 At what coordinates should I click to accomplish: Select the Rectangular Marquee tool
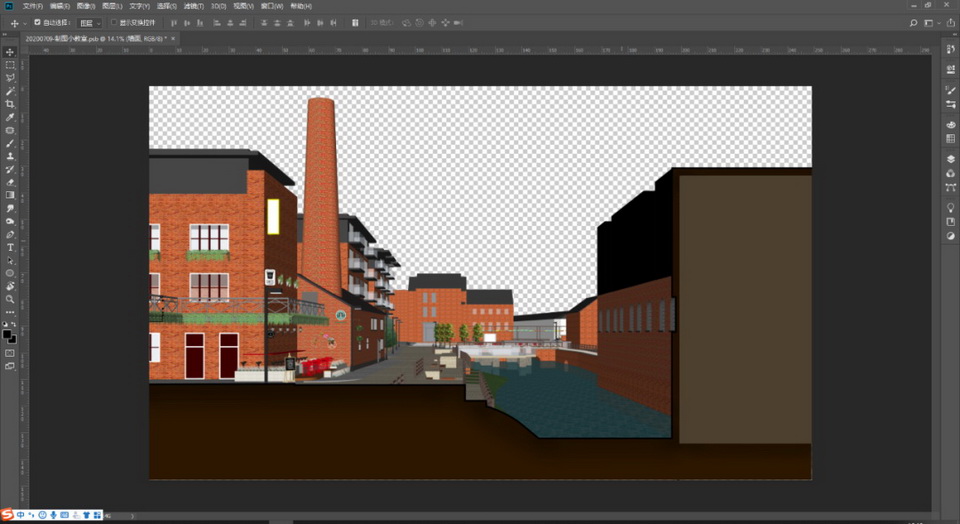pyautogui.click(x=10, y=64)
